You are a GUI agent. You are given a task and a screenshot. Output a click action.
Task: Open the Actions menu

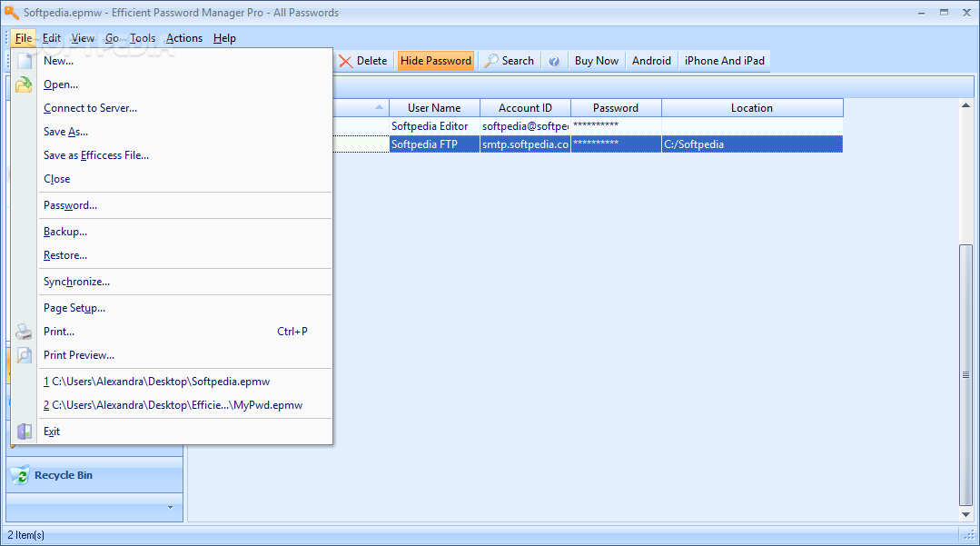click(x=183, y=38)
